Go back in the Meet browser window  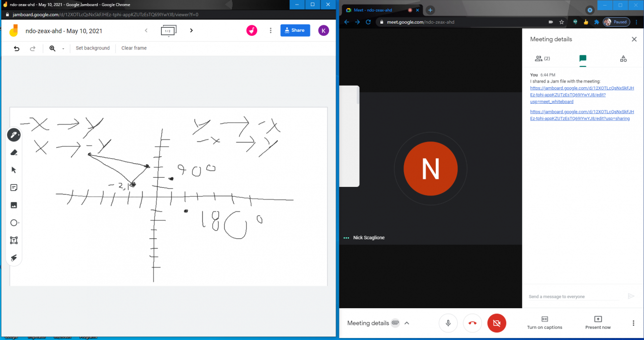click(346, 22)
